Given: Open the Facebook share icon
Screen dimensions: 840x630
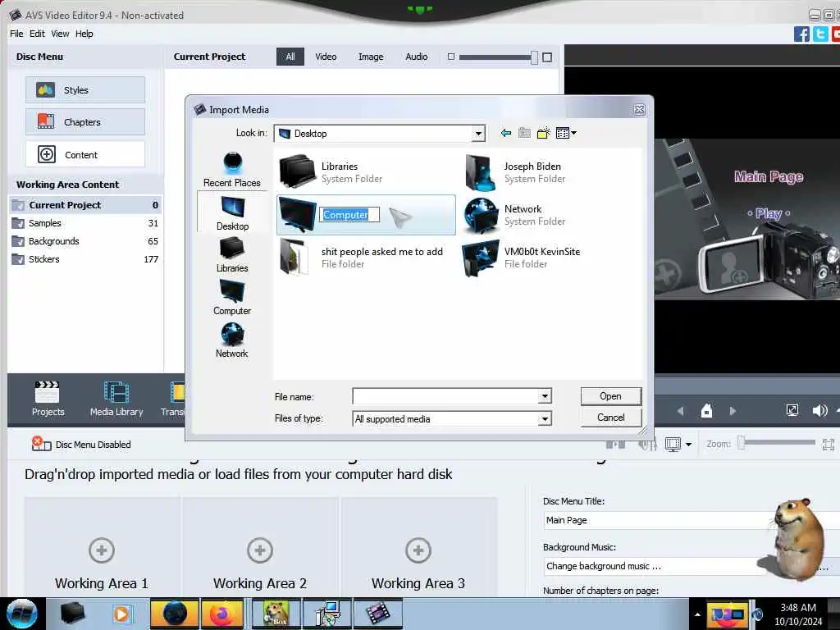Looking at the screenshot, I should pos(801,34).
